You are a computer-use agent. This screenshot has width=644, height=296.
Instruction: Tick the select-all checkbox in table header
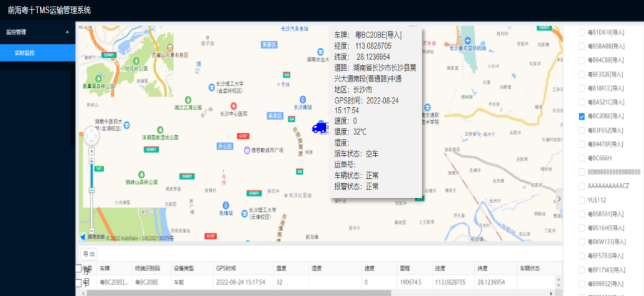coord(78,269)
